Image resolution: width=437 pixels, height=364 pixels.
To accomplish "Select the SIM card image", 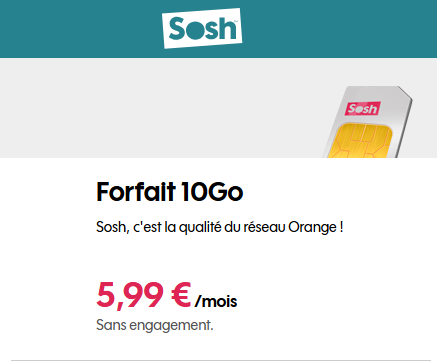I will pos(367,122).
